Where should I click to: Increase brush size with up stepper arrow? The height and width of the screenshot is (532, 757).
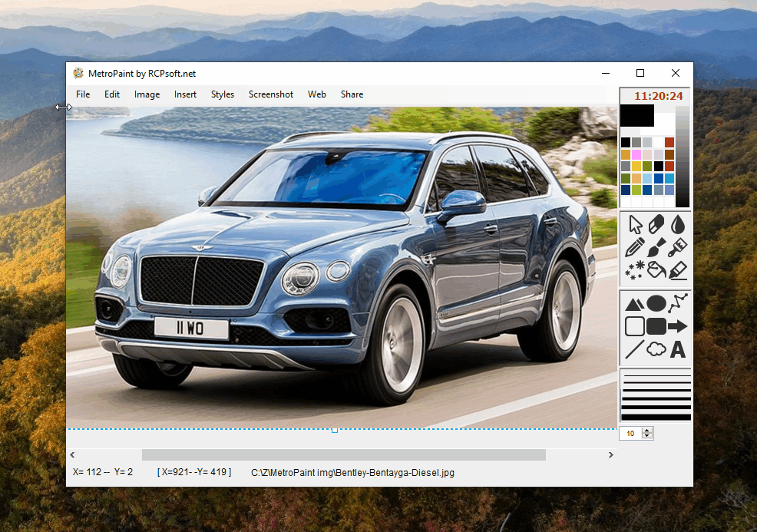647,431
